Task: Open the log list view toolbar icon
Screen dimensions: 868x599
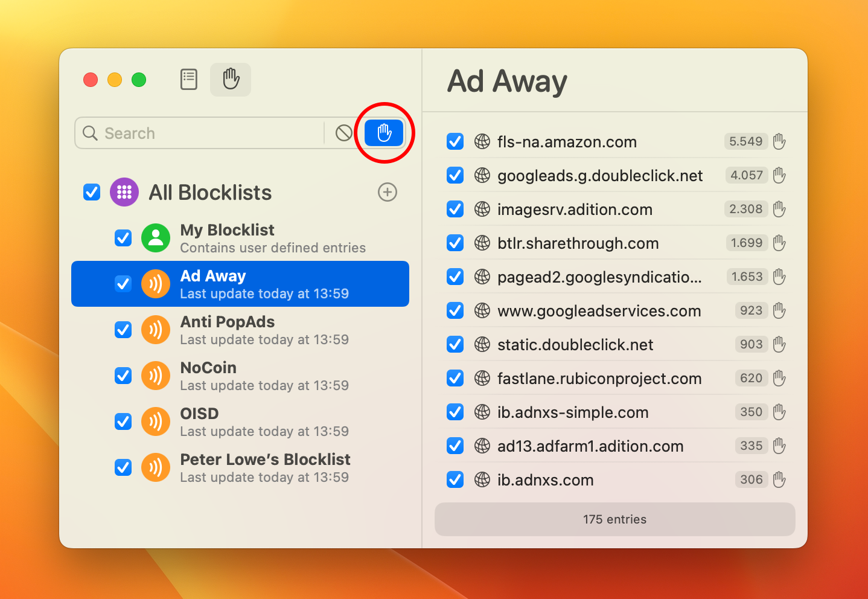Action: [x=189, y=79]
